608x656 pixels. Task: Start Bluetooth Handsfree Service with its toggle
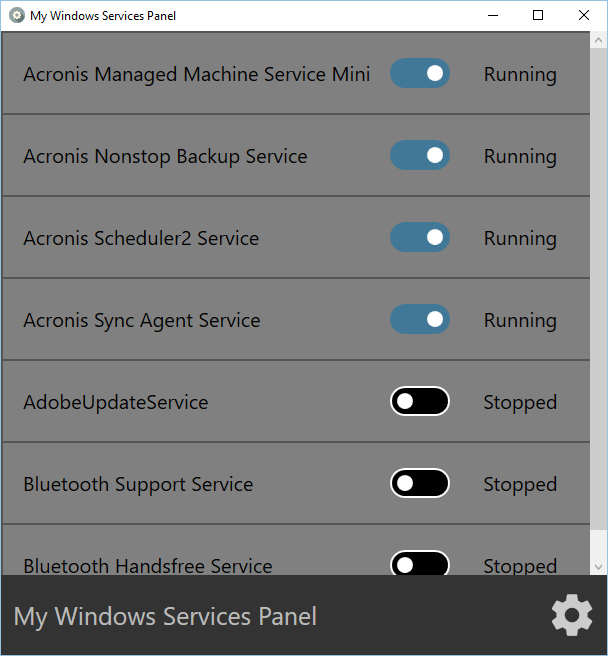pyautogui.click(x=420, y=564)
